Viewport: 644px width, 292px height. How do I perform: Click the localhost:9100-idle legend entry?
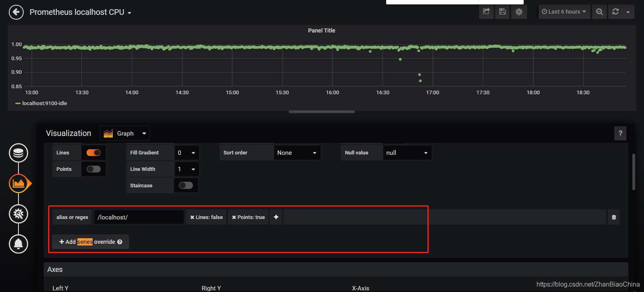coord(45,103)
